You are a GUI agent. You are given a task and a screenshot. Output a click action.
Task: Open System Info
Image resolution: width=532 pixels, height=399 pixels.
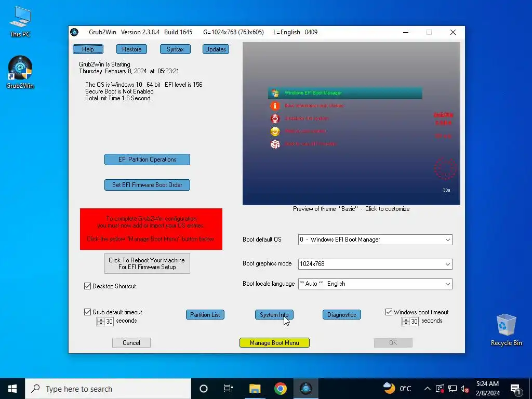tap(274, 314)
